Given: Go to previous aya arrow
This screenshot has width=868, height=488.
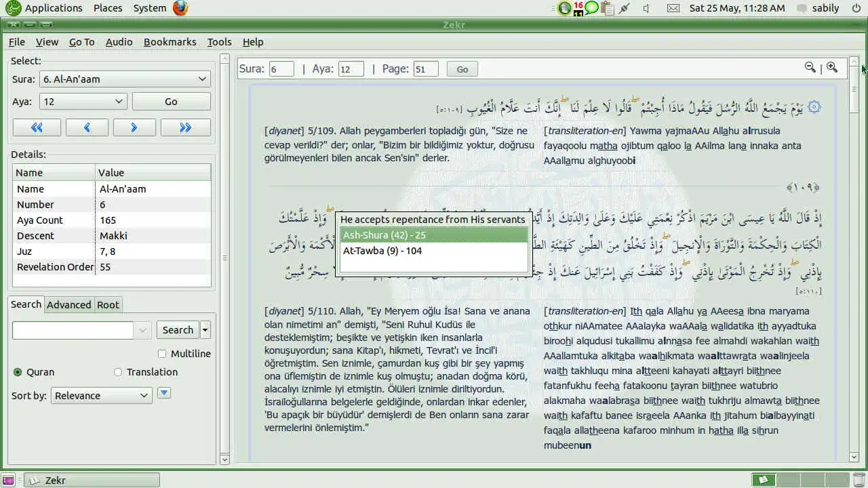Looking at the screenshot, I should (87, 127).
